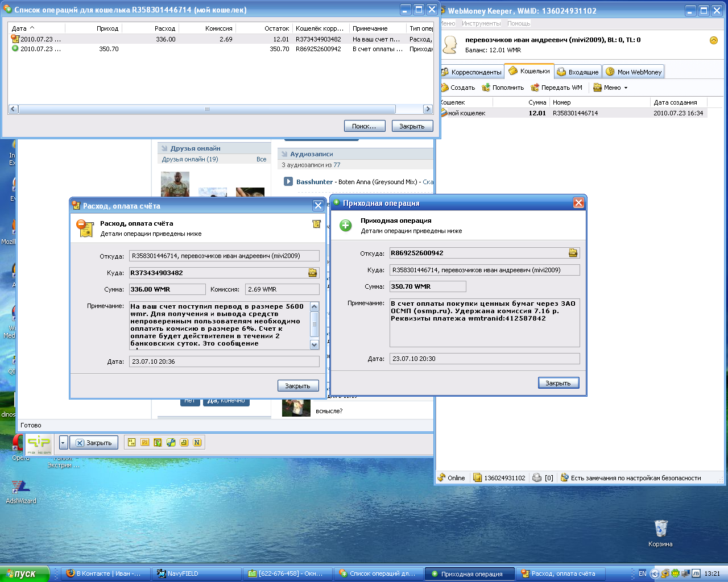
Task: Select the 336.00 expense row in operations list
Action: click(221, 39)
